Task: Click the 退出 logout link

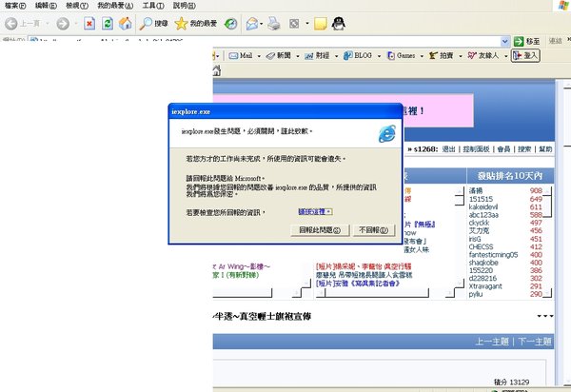Action: pyautogui.click(x=448, y=149)
